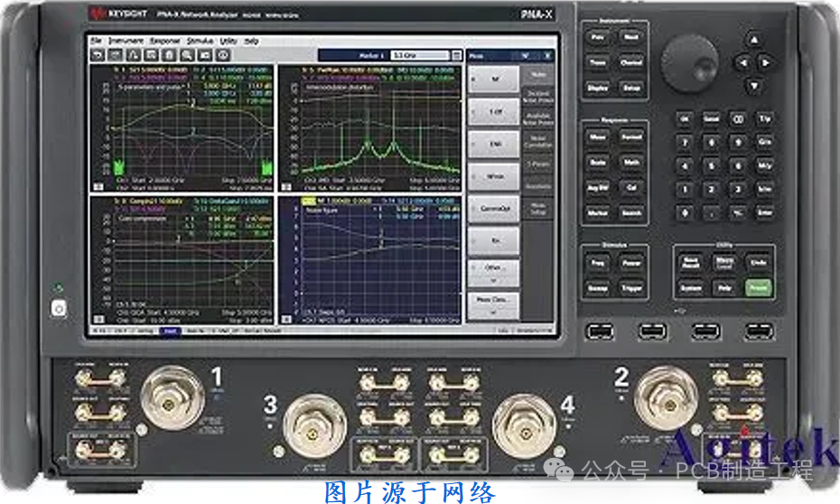
Task: Click the magnifier zoom toolbar icon
Action: 187,54
